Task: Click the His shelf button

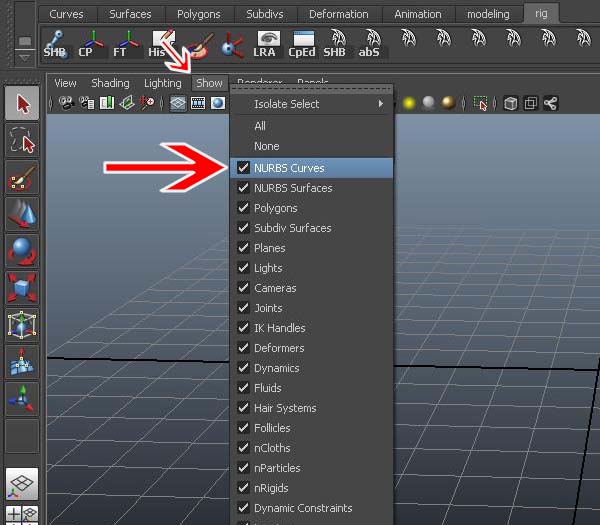Action: coord(161,45)
